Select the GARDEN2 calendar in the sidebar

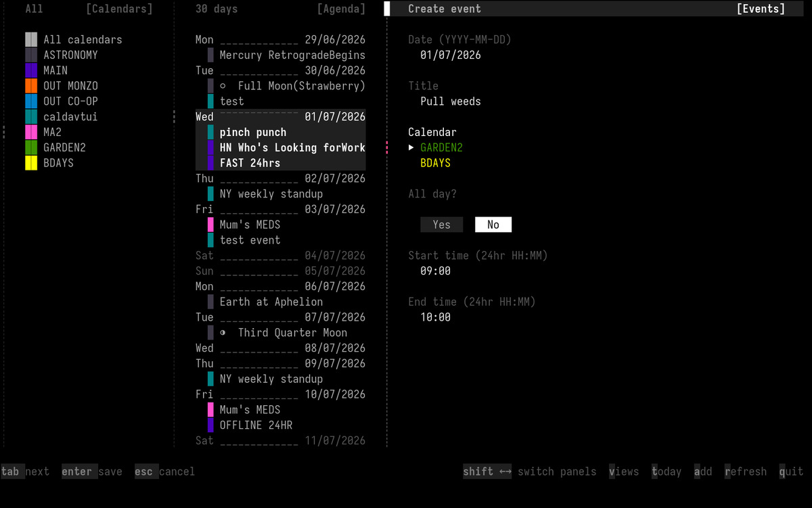(x=64, y=147)
